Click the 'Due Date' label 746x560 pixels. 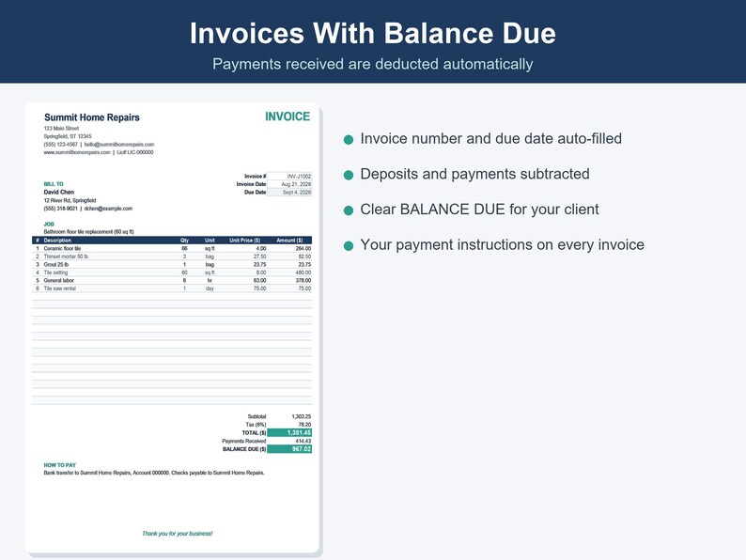255,193
